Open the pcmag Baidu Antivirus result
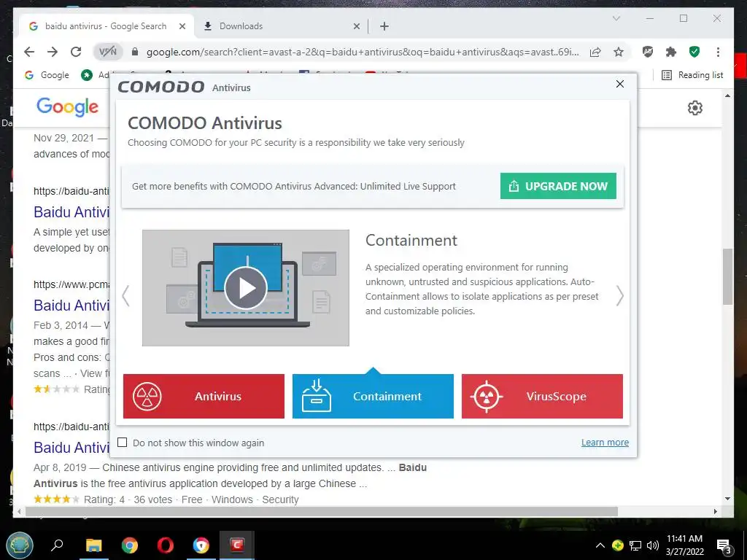 [71, 306]
